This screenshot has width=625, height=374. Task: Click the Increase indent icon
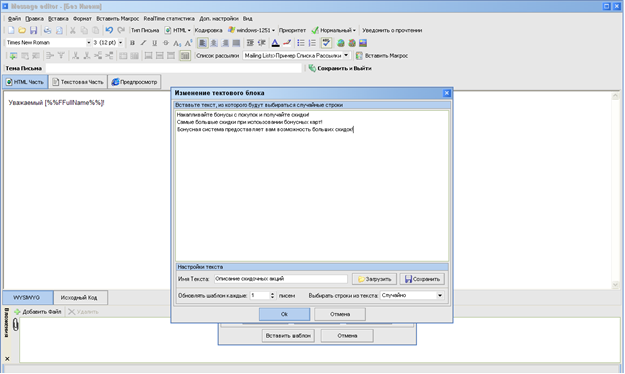pos(250,43)
